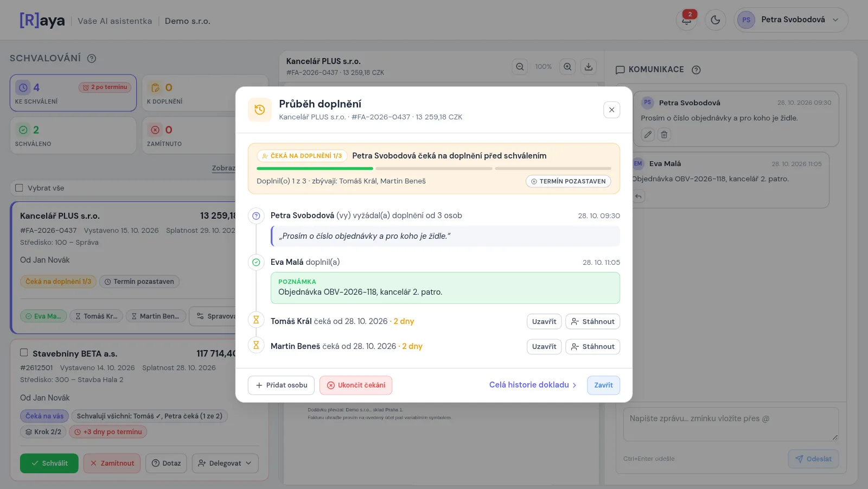This screenshot has height=489, width=868.
Task: Click the Schvalování help icon
Action: pos(92,59)
